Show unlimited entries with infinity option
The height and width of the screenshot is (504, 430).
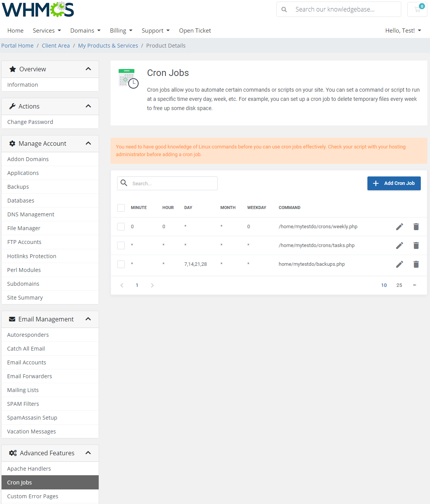[x=415, y=285]
